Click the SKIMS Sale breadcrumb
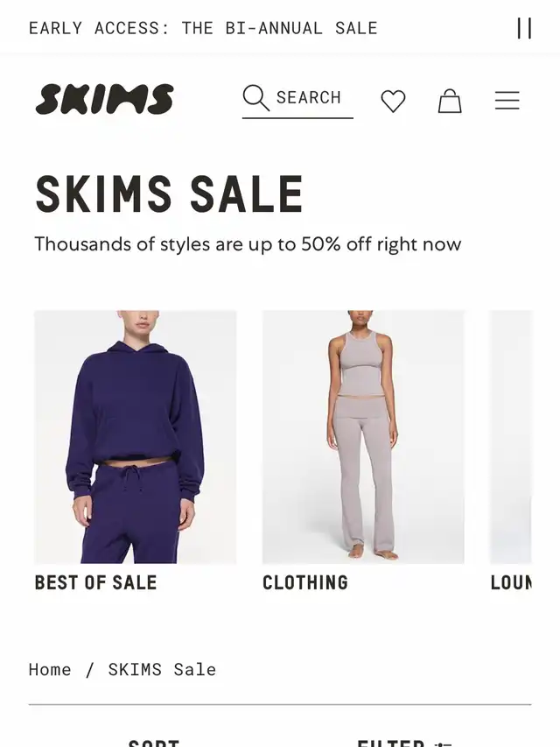Image resolution: width=560 pixels, height=747 pixels. click(x=162, y=669)
